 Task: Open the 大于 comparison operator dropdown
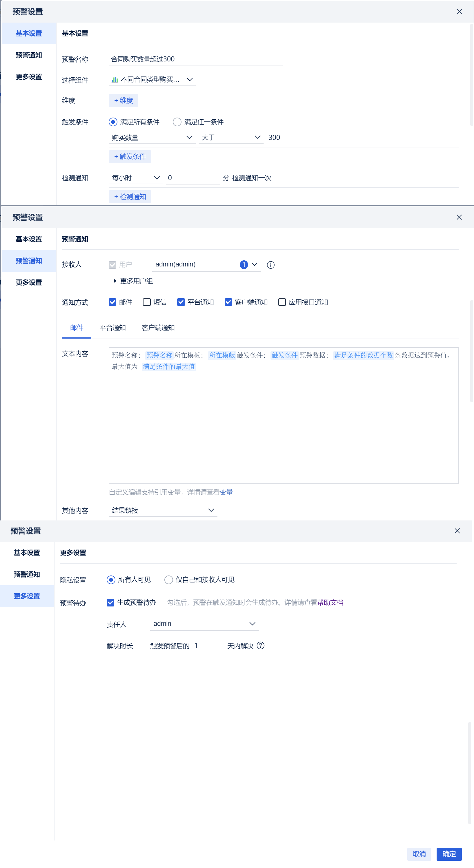[x=231, y=138]
